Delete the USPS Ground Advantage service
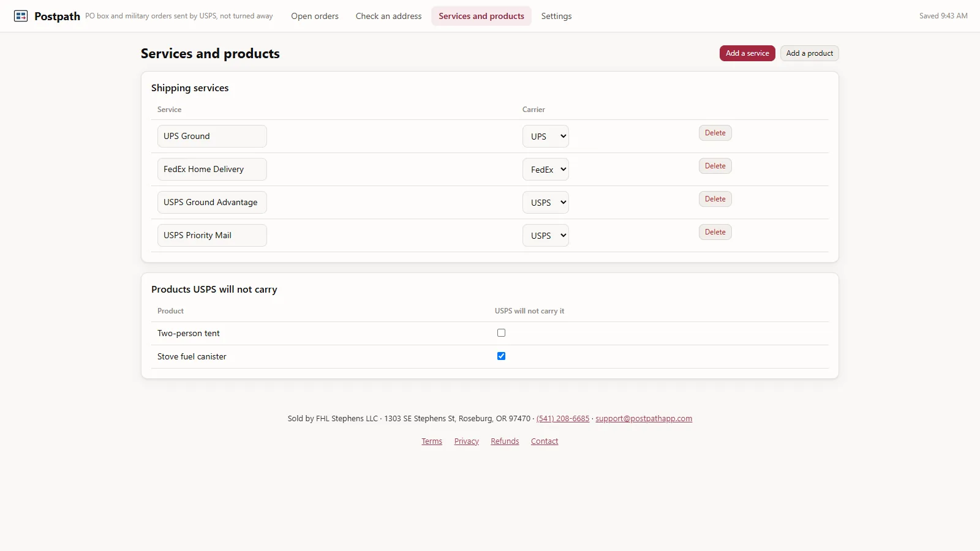 pos(715,199)
